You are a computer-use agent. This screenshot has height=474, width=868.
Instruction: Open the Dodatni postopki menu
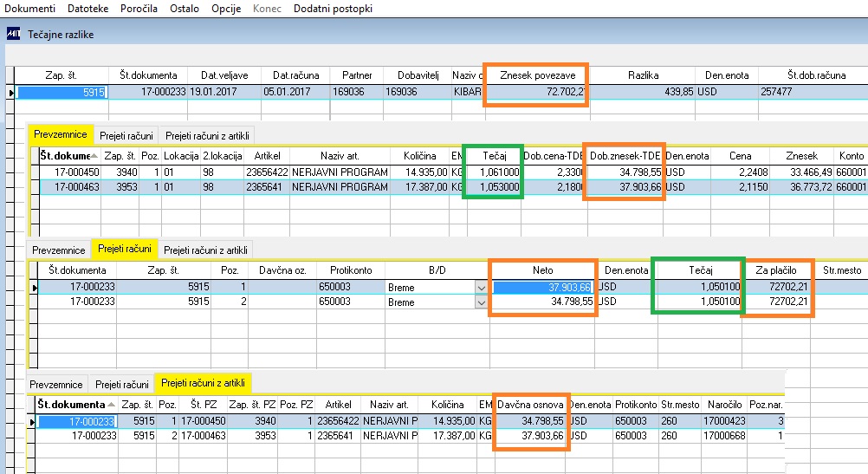333,9
